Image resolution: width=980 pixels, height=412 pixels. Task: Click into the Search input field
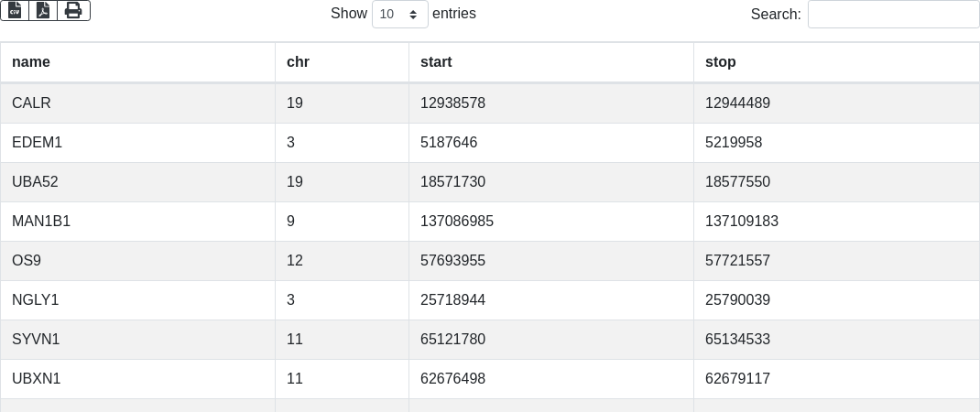(x=893, y=14)
